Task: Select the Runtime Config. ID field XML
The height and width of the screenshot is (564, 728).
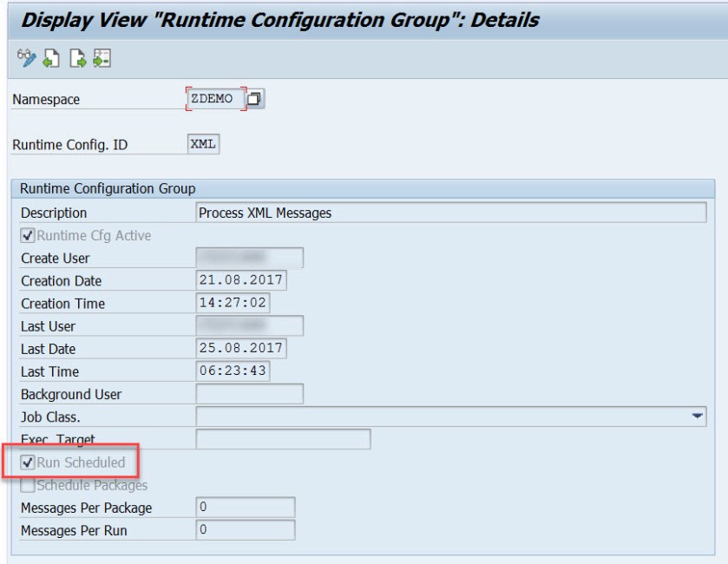Action: point(203,144)
